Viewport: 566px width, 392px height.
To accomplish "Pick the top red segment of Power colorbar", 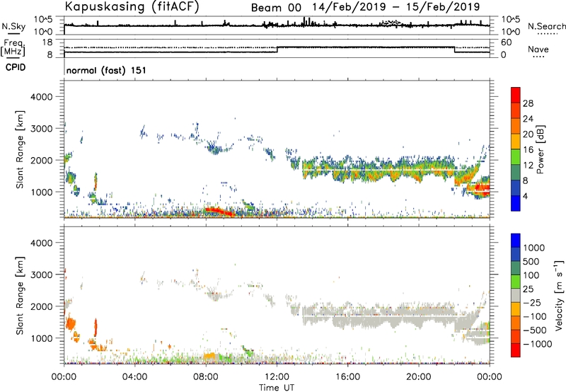I will tap(516, 95).
